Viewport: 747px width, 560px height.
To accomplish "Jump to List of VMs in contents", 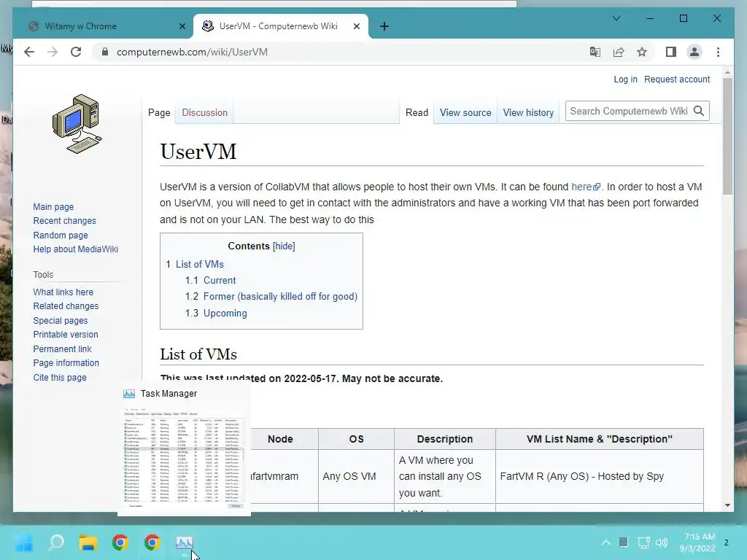I will 200,264.
